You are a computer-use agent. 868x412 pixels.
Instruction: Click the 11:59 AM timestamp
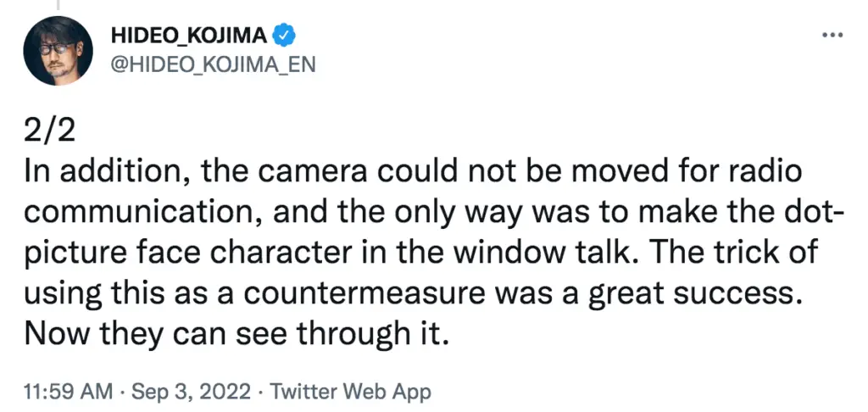point(68,393)
